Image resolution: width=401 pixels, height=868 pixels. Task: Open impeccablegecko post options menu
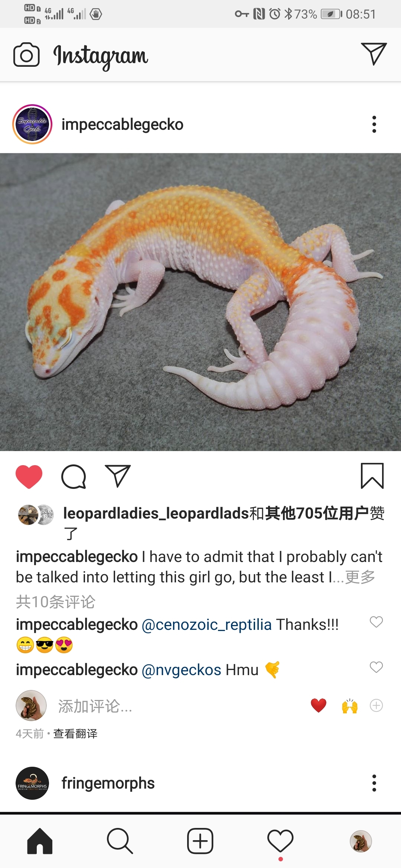point(374,124)
